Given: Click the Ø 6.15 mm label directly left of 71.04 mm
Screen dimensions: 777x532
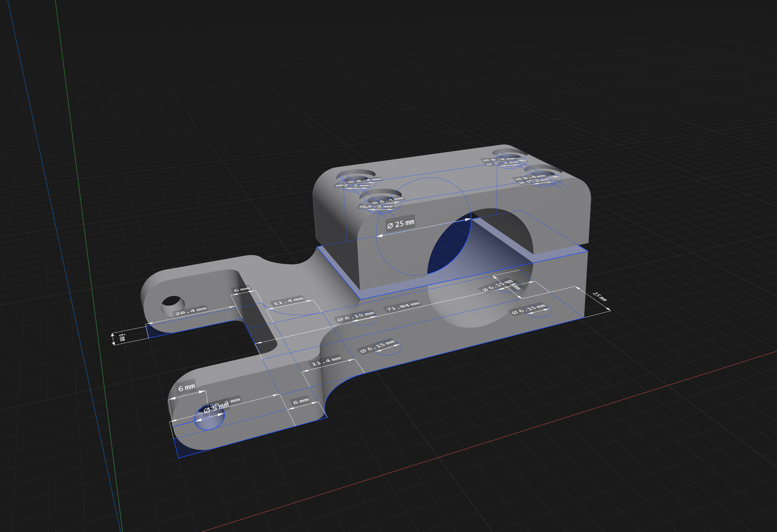Looking at the screenshot, I should [355, 317].
